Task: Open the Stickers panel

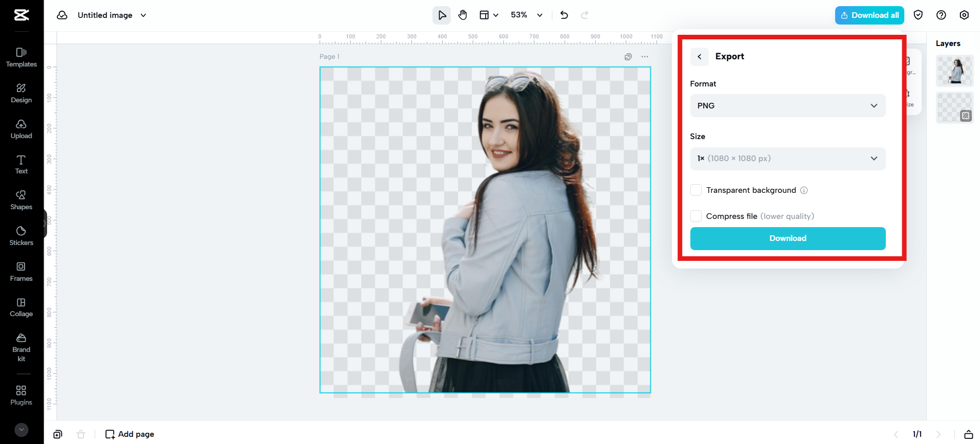Action: click(21, 236)
